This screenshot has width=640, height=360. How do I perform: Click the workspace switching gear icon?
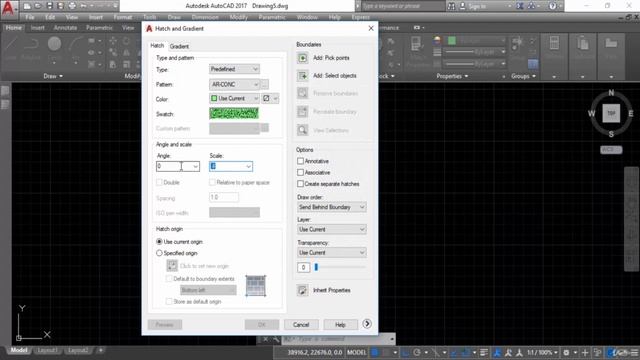click(x=566, y=352)
